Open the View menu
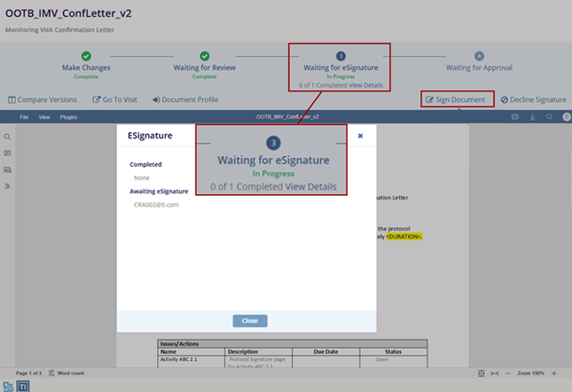572x392 pixels. tap(43, 117)
